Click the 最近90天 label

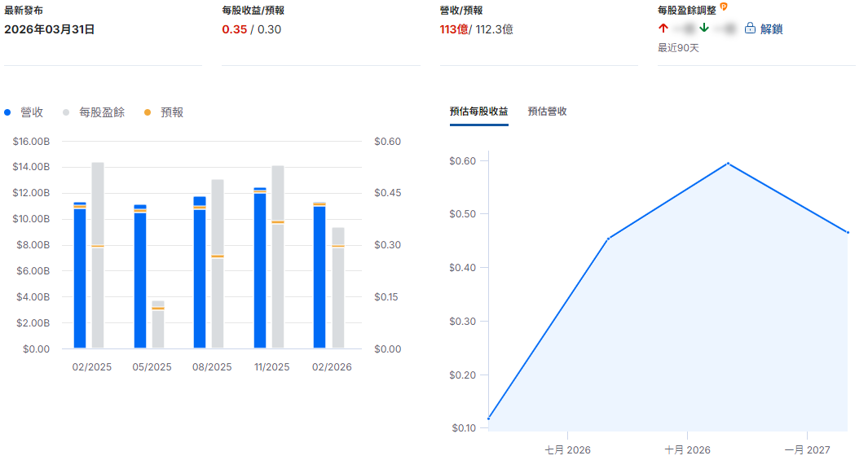[x=678, y=48]
